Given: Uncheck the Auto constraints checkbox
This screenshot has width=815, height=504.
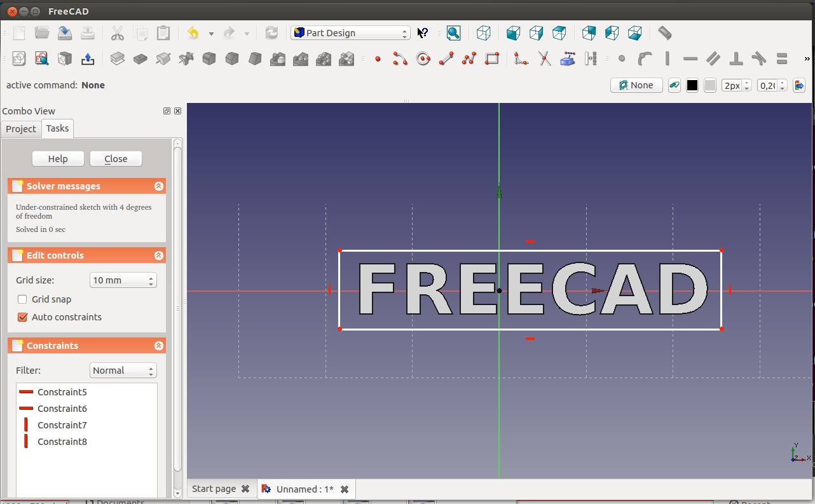Looking at the screenshot, I should [x=22, y=317].
